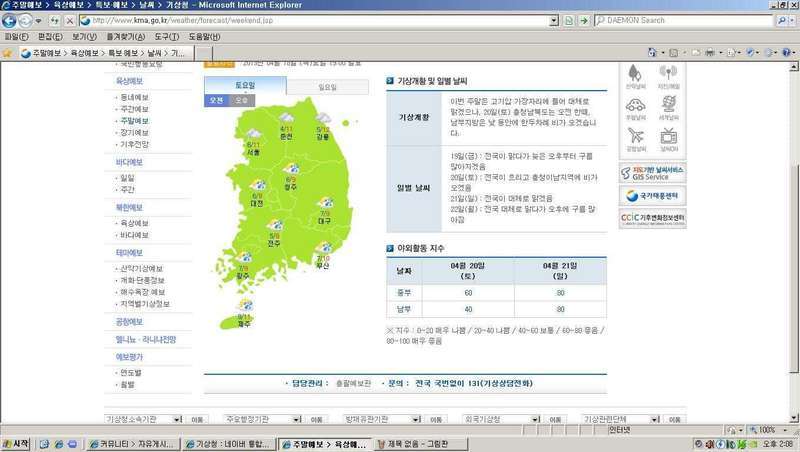Click the Refresh page icon
Viewport: 800px width, 452px height.
(54, 21)
